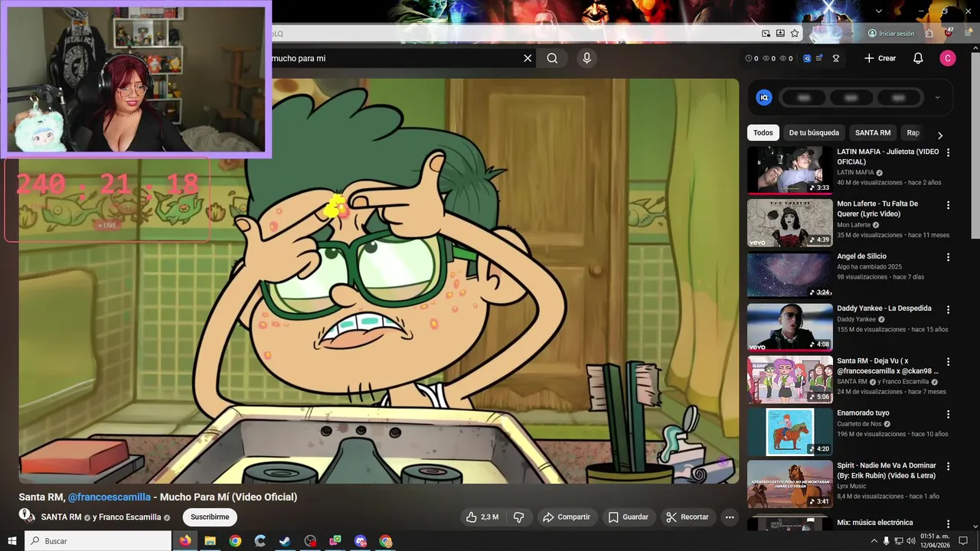Open the Windows Start menu

[12, 541]
